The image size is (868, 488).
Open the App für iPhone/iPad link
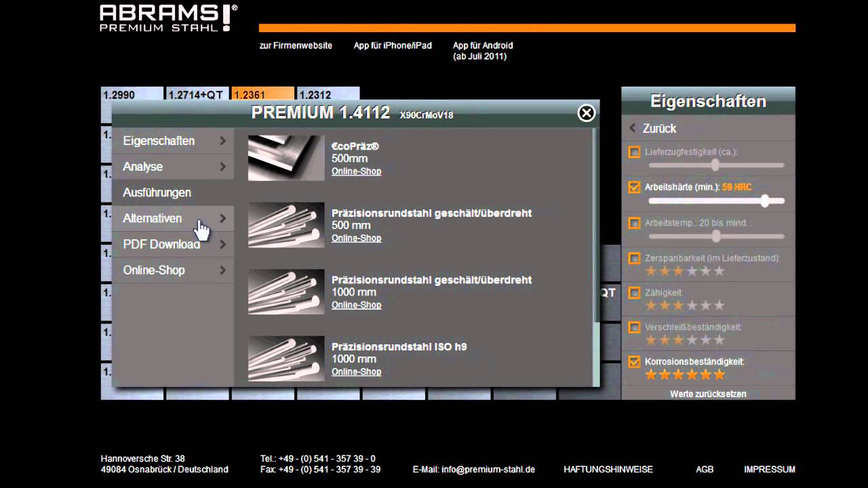[x=393, y=45]
